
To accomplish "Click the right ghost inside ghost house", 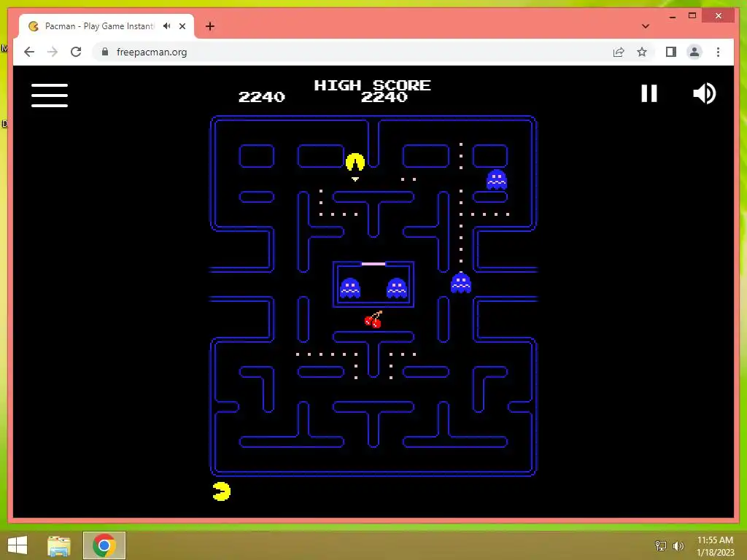I will 397,288.
